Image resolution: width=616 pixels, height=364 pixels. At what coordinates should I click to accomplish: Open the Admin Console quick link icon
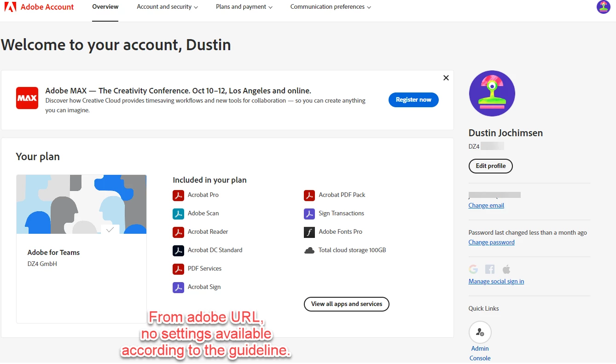tap(480, 332)
